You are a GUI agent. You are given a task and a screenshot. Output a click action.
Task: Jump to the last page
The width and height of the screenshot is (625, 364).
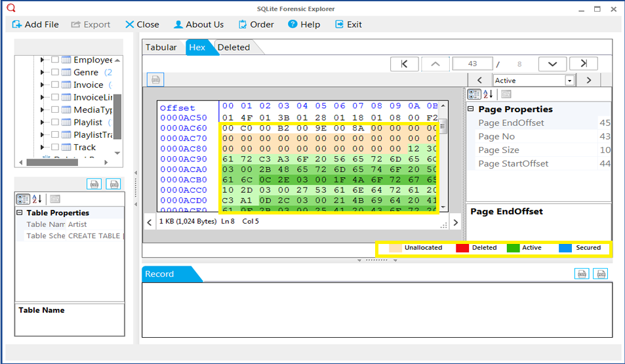pos(584,64)
